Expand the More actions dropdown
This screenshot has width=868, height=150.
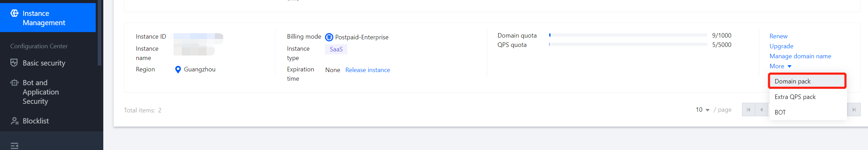pyautogui.click(x=780, y=66)
